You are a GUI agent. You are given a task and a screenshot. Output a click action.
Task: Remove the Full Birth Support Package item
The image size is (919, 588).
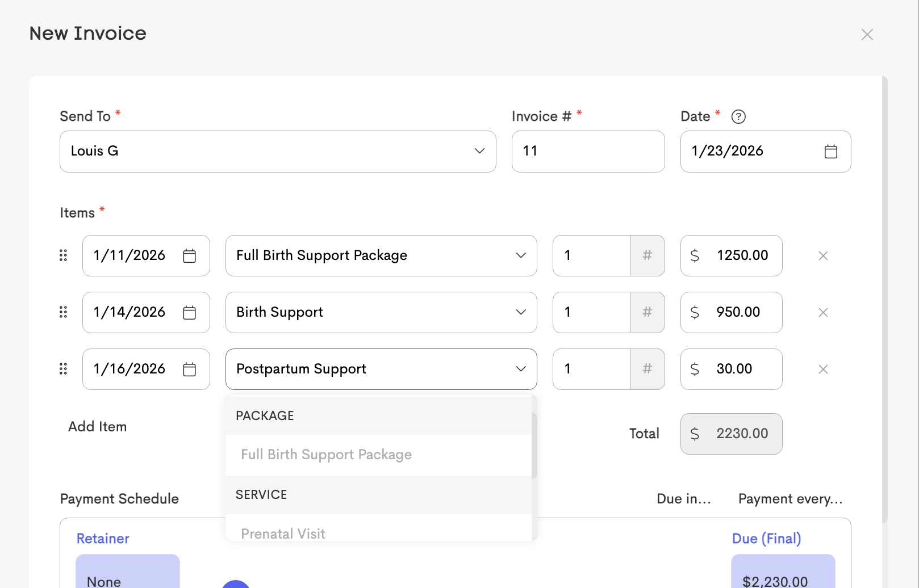823,256
